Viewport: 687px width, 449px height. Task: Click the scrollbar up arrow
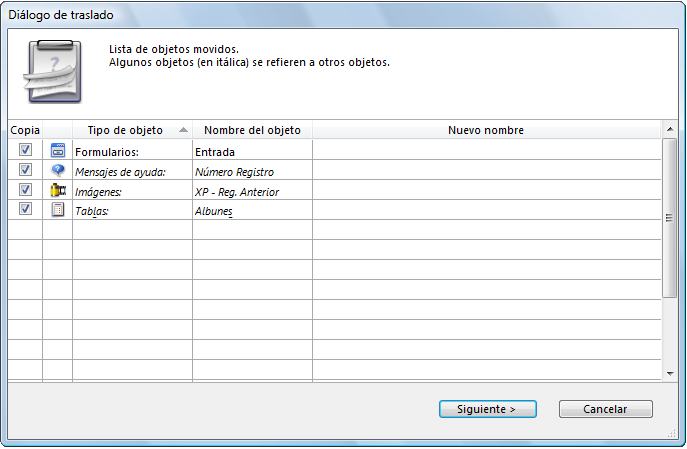click(670, 129)
